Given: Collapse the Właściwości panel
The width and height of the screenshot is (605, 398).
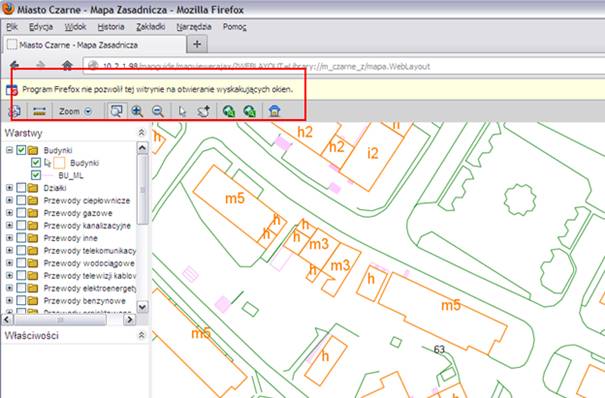Looking at the screenshot, I should (x=142, y=336).
